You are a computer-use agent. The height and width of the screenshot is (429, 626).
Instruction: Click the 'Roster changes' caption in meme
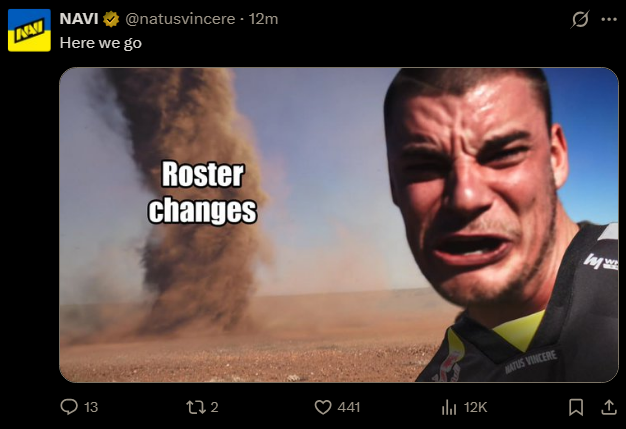pos(202,192)
